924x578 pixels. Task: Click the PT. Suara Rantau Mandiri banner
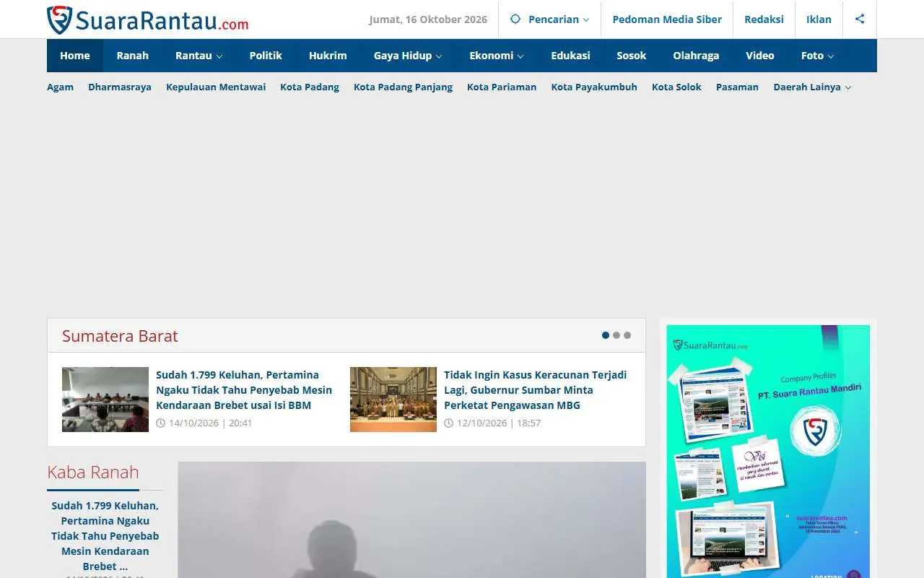tap(768, 452)
